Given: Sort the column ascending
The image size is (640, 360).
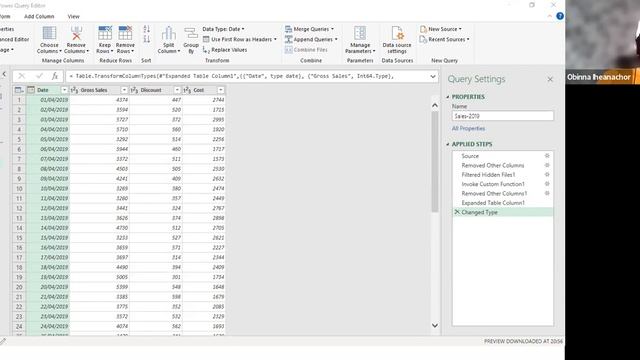Looking at the screenshot, I should point(147,29).
